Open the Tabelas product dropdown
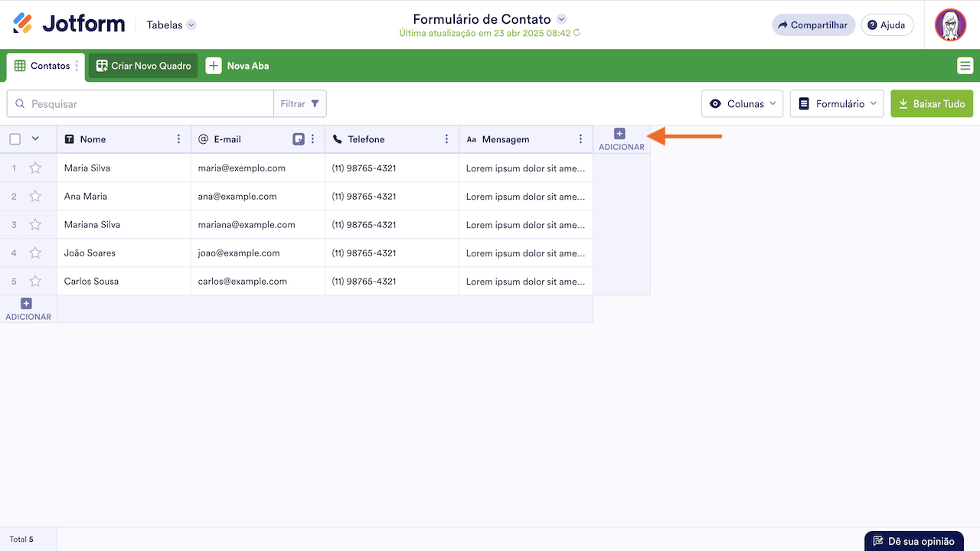The width and height of the screenshot is (980, 551). (171, 24)
